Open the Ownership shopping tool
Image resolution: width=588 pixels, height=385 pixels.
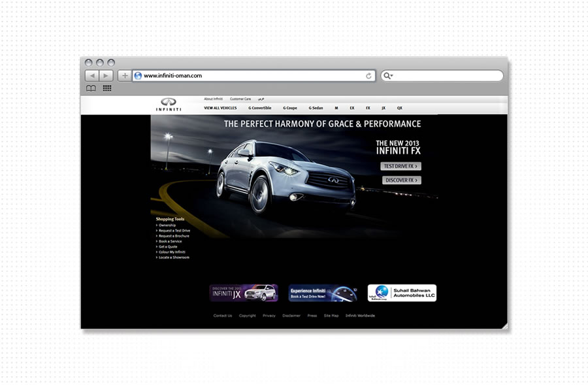pos(167,226)
